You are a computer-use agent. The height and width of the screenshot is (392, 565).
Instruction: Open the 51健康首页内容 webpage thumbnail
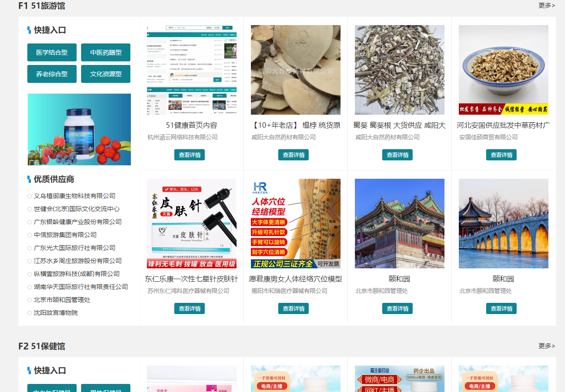[x=192, y=70]
